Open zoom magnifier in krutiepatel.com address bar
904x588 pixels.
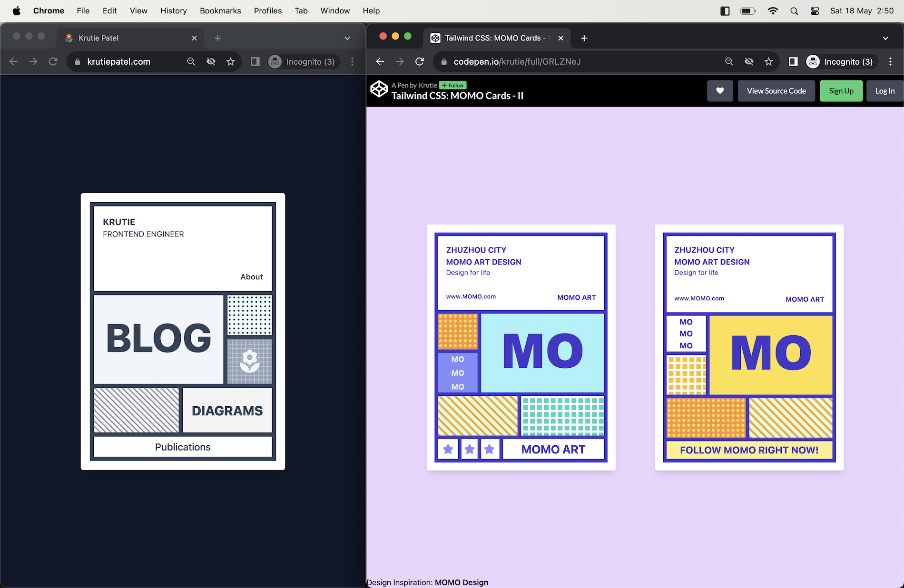click(x=191, y=61)
